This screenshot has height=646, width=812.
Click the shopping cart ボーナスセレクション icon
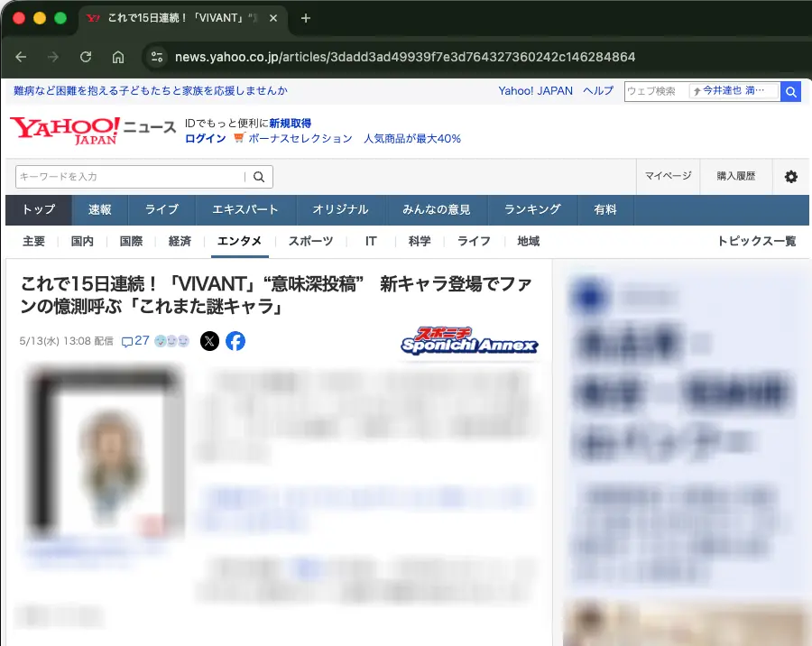[239, 138]
